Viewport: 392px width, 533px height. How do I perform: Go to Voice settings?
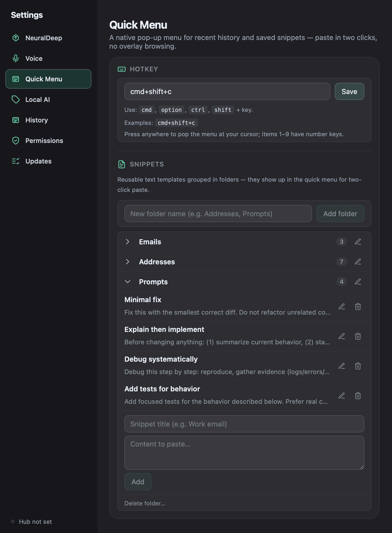point(48,58)
